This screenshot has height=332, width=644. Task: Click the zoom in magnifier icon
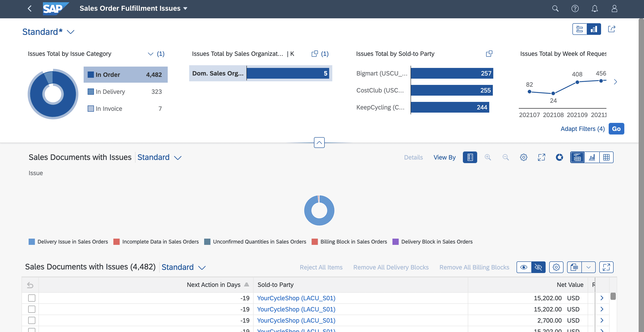(x=488, y=157)
